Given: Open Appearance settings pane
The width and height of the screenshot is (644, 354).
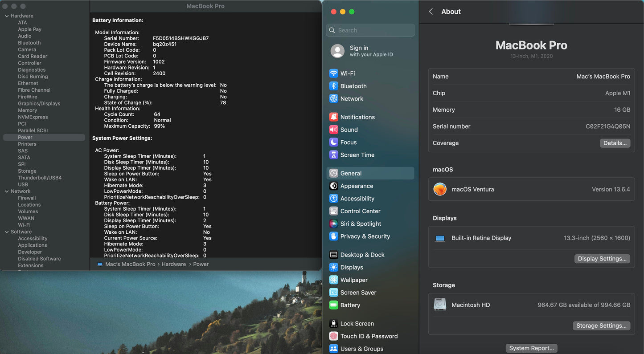Looking at the screenshot, I should (357, 186).
